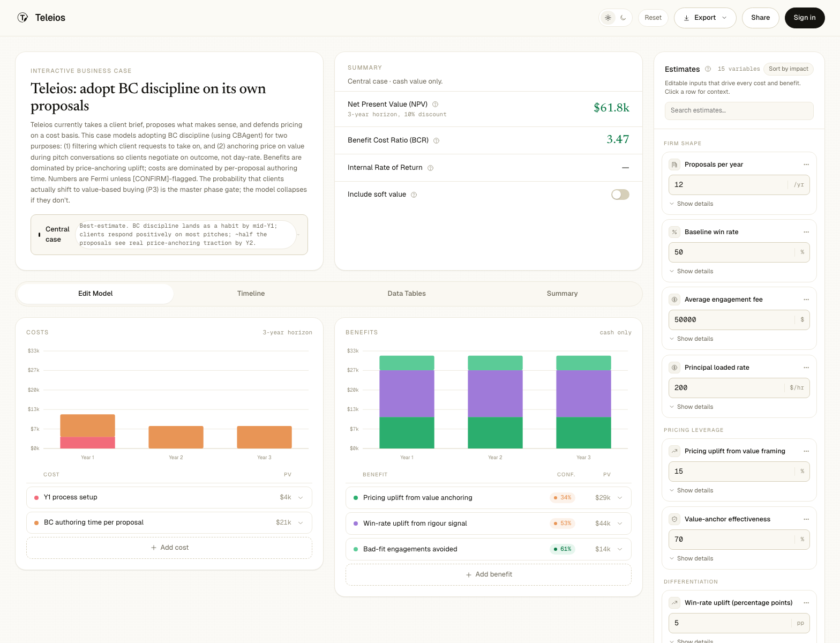Show details for Average engagement fee

691,339
